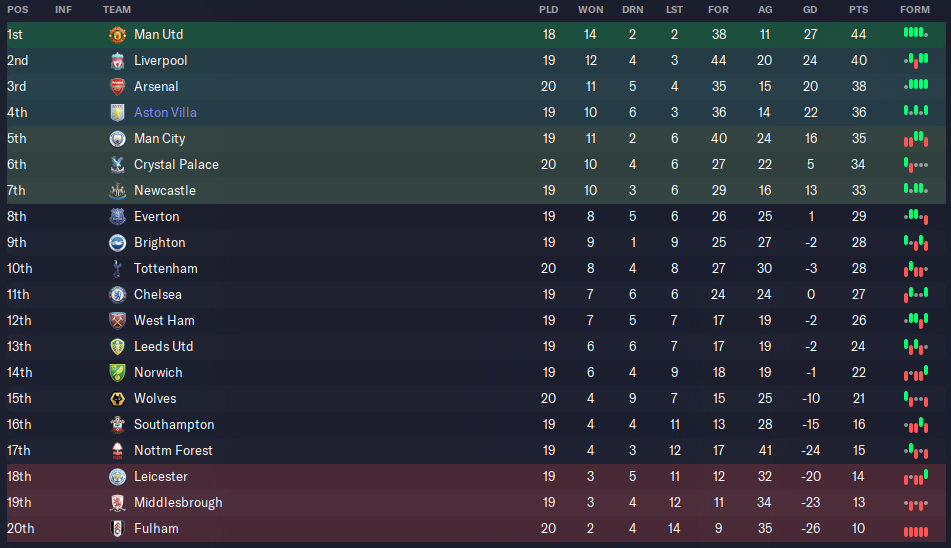Viewport: 951px width, 548px height.
Task: Click the Arsenal crest icon
Action: [x=117, y=87]
